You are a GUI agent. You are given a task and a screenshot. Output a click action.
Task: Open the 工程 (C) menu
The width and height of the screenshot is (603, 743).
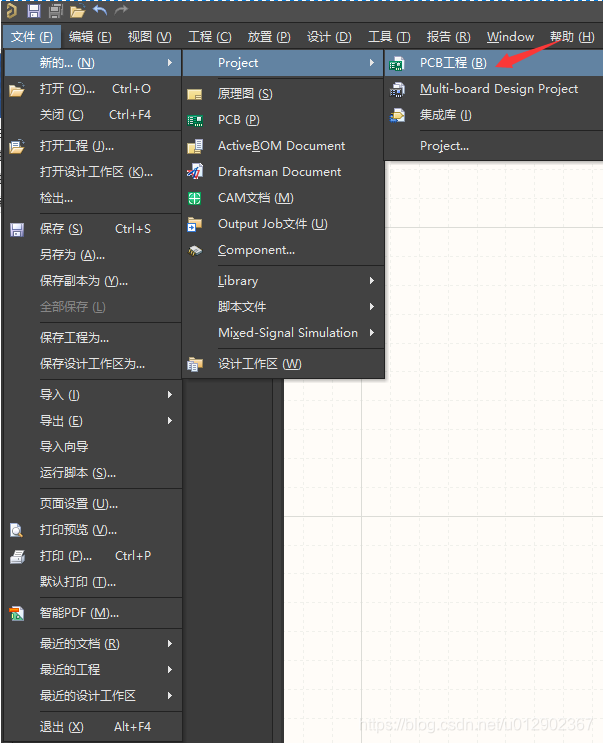pos(209,36)
